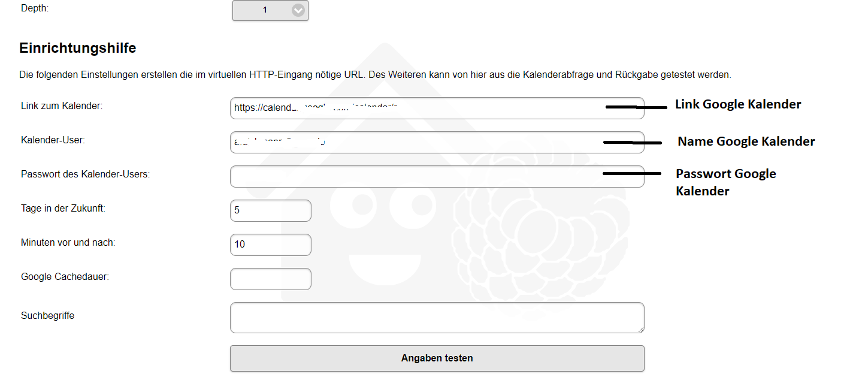The height and width of the screenshot is (383, 868).
Task: Click the Minuten vor und nach field
Action: point(271,245)
